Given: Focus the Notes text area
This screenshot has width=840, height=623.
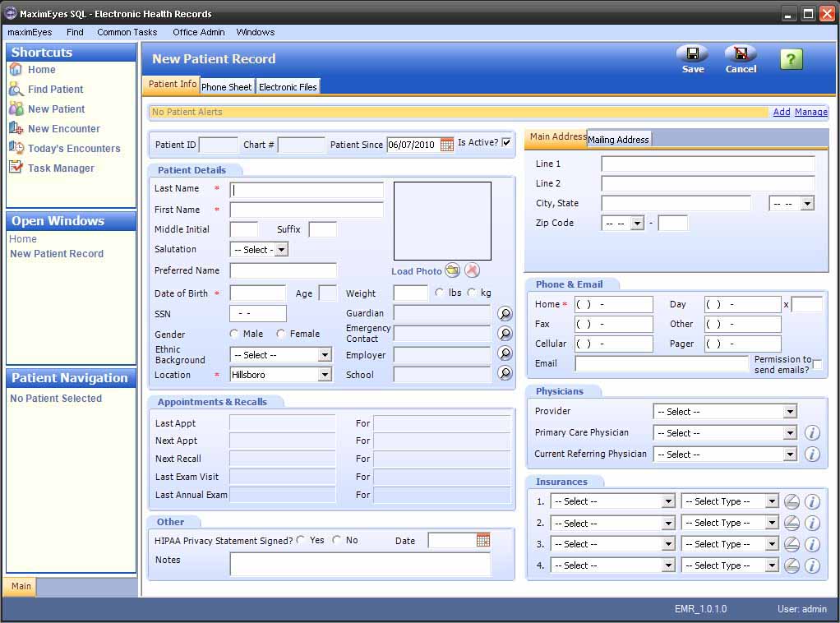Looking at the screenshot, I should click(360, 564).
